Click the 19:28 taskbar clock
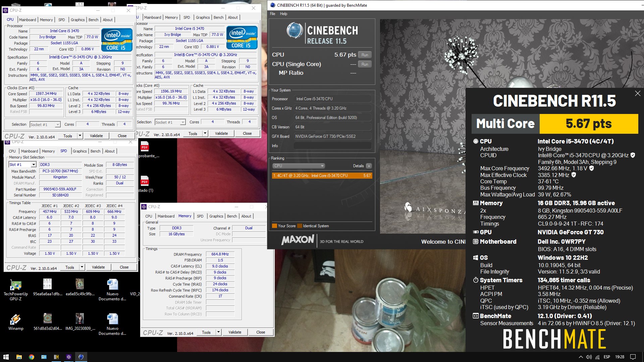Viewport: 644px width, 362px height. 620,357
